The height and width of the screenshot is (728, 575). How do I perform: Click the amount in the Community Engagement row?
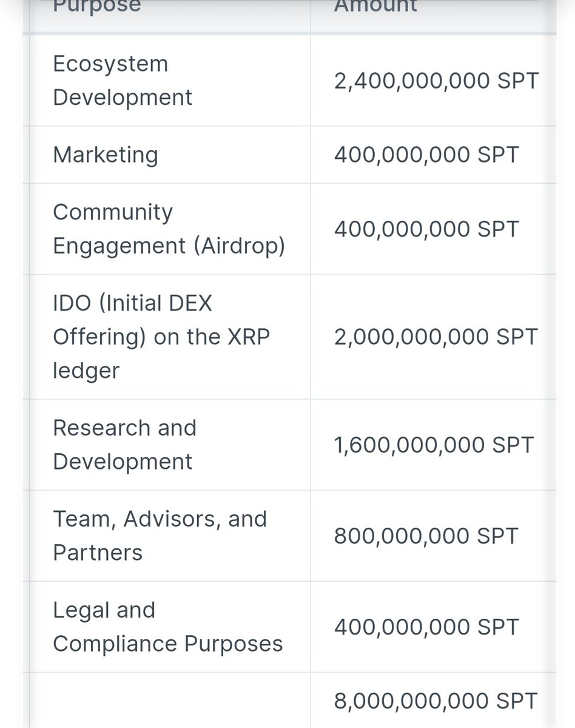426,229
